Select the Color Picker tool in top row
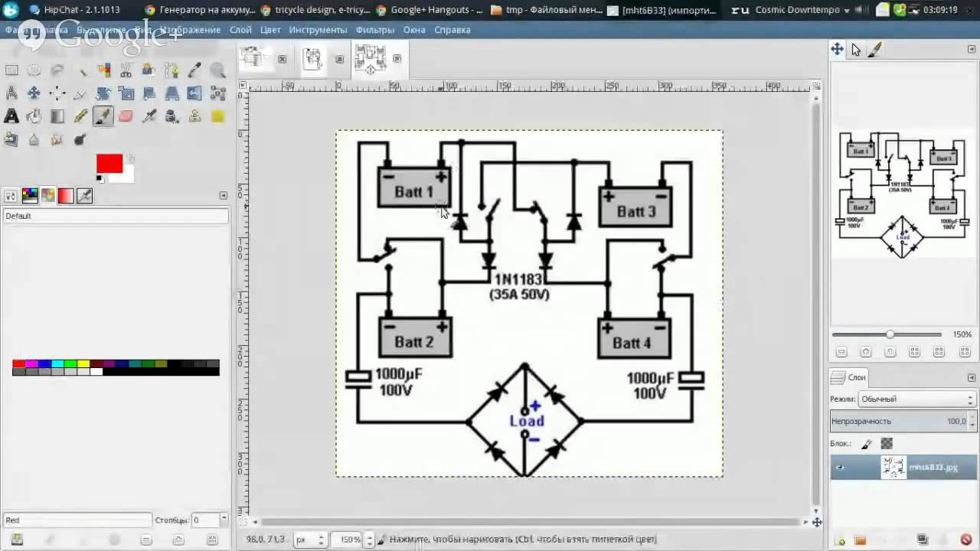Screen dimensions: 980x551 [195, 70]
